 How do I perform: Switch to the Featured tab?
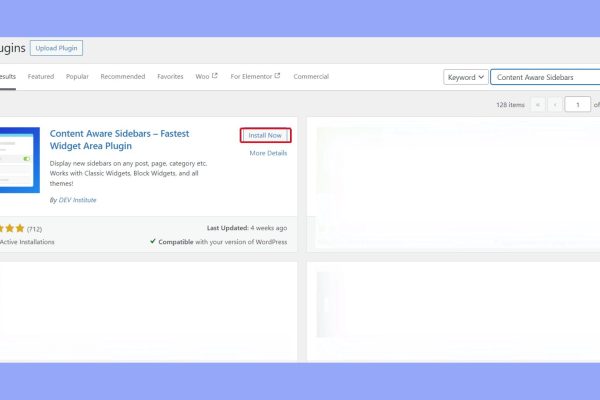41,77
